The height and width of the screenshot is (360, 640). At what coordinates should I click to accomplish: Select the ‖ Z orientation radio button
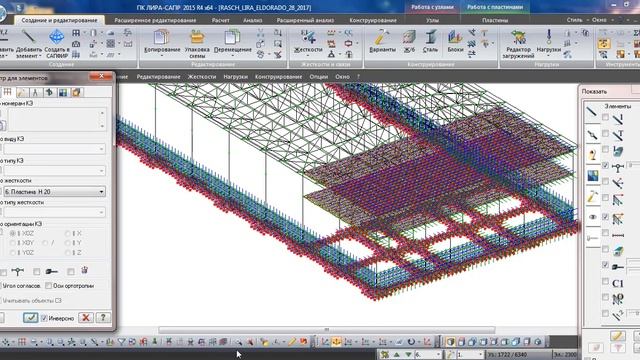click(68, 253)
